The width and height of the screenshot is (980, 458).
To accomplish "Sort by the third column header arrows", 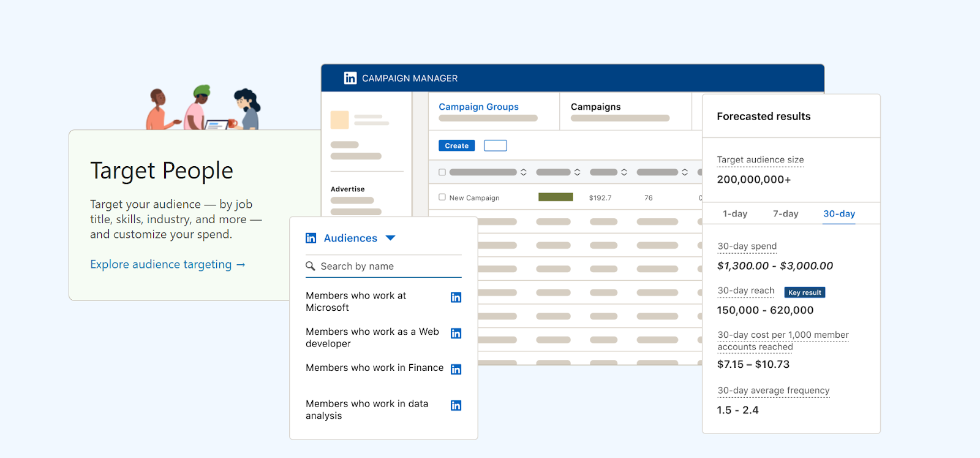I will point(624,172).
